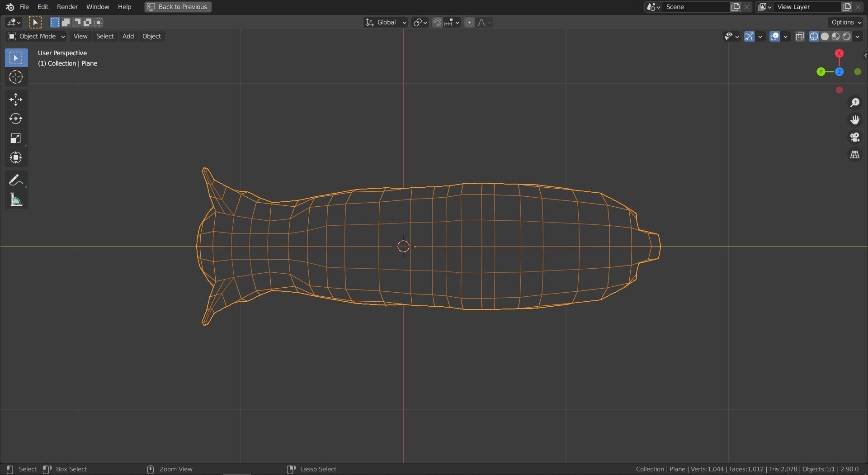Set selection mode to intersect
Image resolution: width=868 pixels, height=475 pixels.
99,22
